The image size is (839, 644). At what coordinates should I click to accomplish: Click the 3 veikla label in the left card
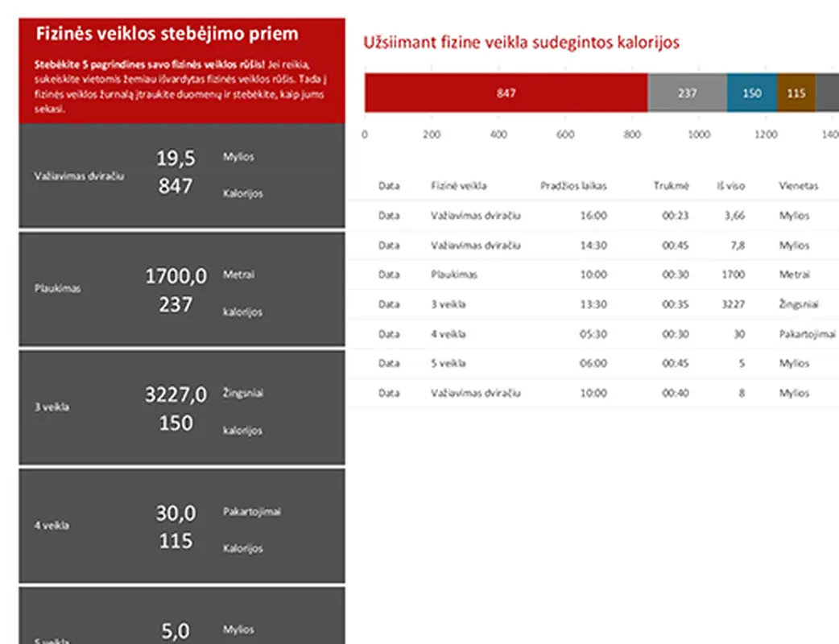(52, 407)
